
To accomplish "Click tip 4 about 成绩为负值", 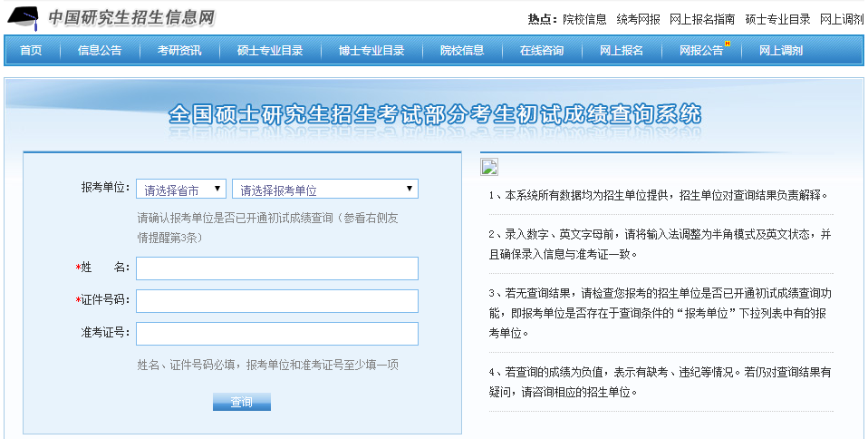I will coord(660,382).
